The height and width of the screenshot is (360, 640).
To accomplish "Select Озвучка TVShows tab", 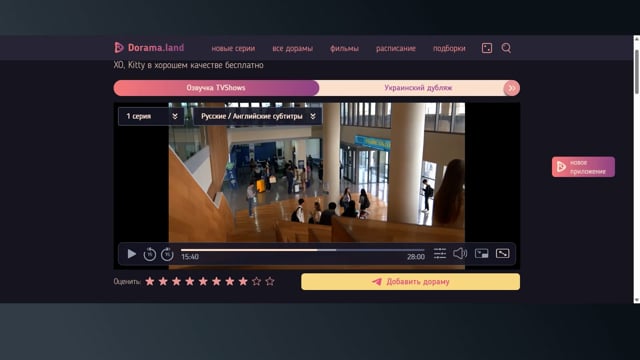I will [x=216, y=88].
